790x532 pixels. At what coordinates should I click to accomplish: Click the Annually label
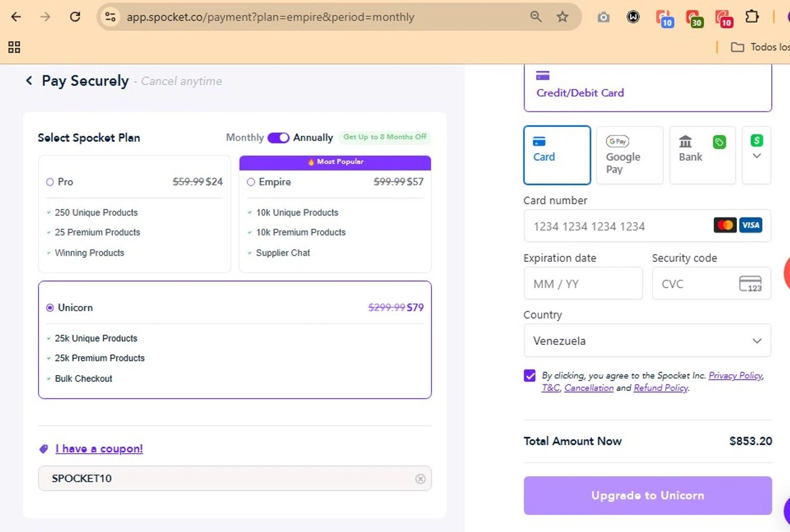tap(313, 137)
